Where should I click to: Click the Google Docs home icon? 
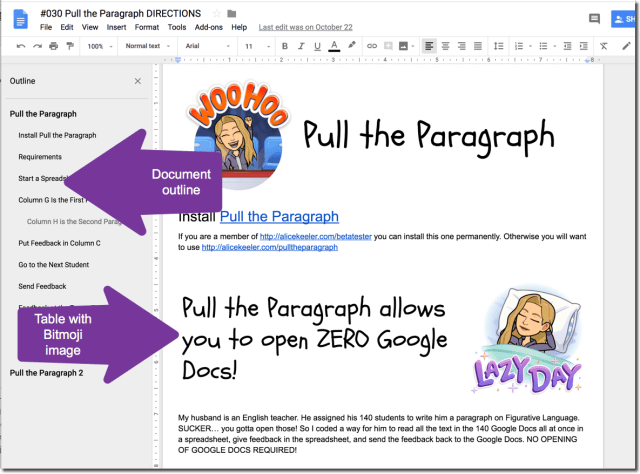coord(20,20)
